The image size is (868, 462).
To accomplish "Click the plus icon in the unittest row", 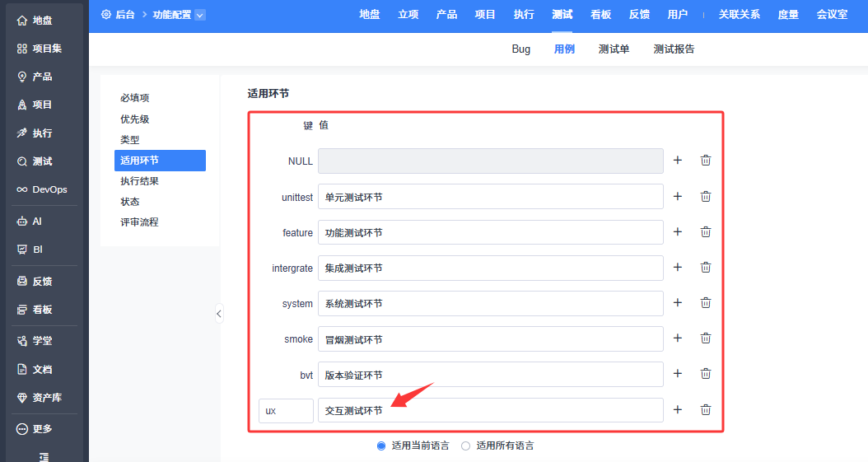I will coord(678,196).
